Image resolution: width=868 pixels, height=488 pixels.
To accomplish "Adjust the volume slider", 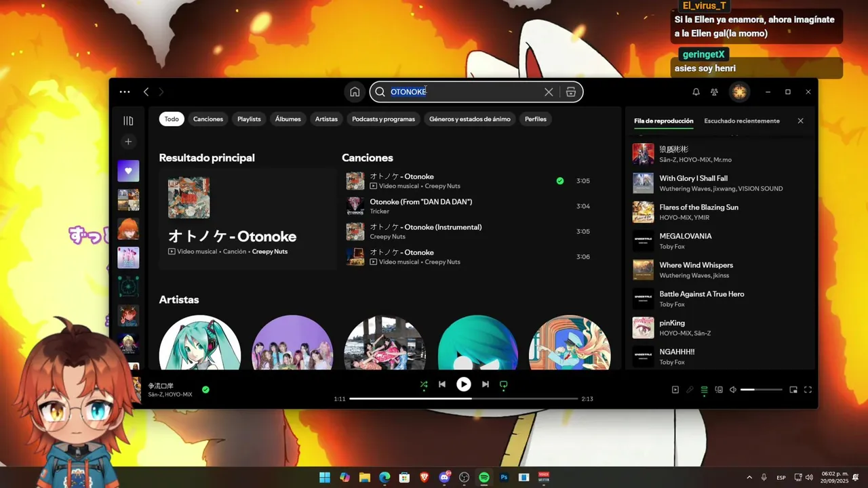I will [762, 390].
